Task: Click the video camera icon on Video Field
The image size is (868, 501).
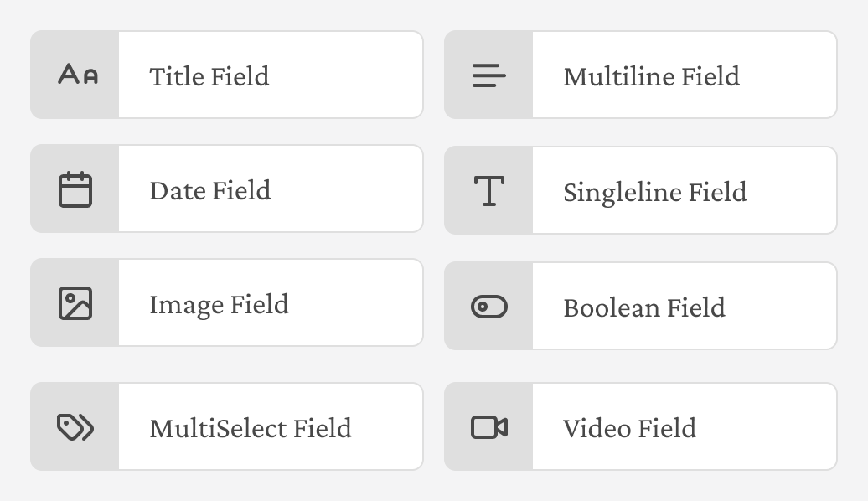Action: click(x=490, y=426)
